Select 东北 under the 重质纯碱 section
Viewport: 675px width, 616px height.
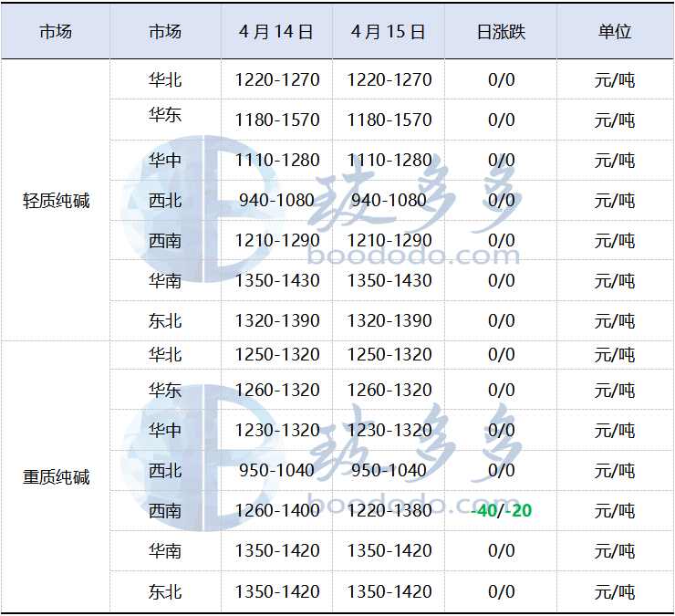pyautogui.click(x=165, y=591)
